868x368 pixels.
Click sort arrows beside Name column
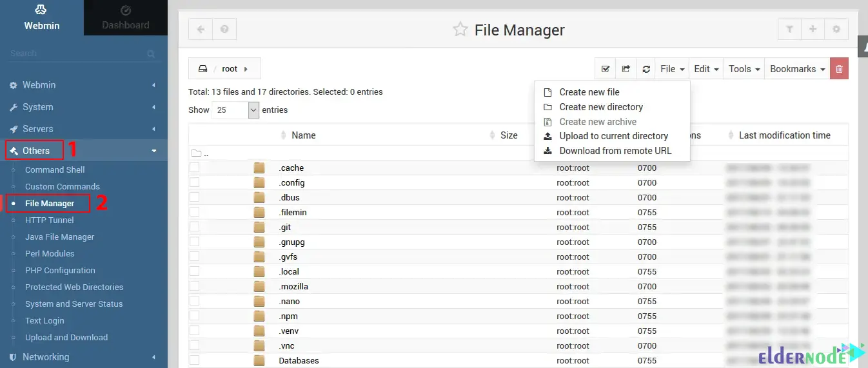point(283,135)
